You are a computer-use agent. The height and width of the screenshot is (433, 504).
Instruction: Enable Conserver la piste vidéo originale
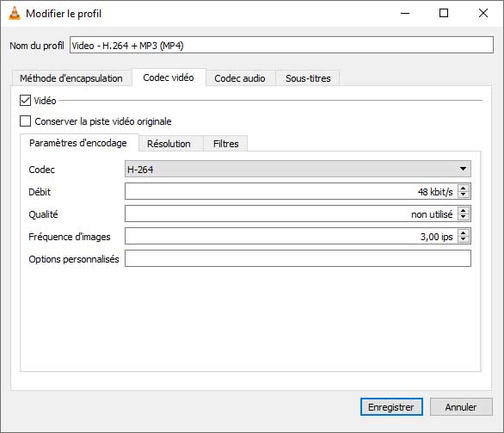pyautogui.click(x=26, y=121)
